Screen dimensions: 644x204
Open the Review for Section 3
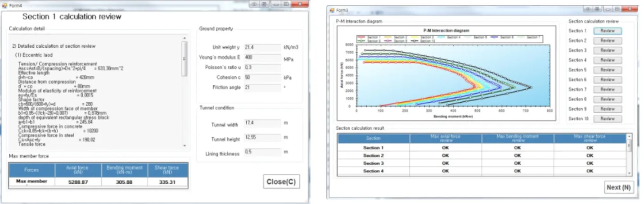(x=607, y=50)
